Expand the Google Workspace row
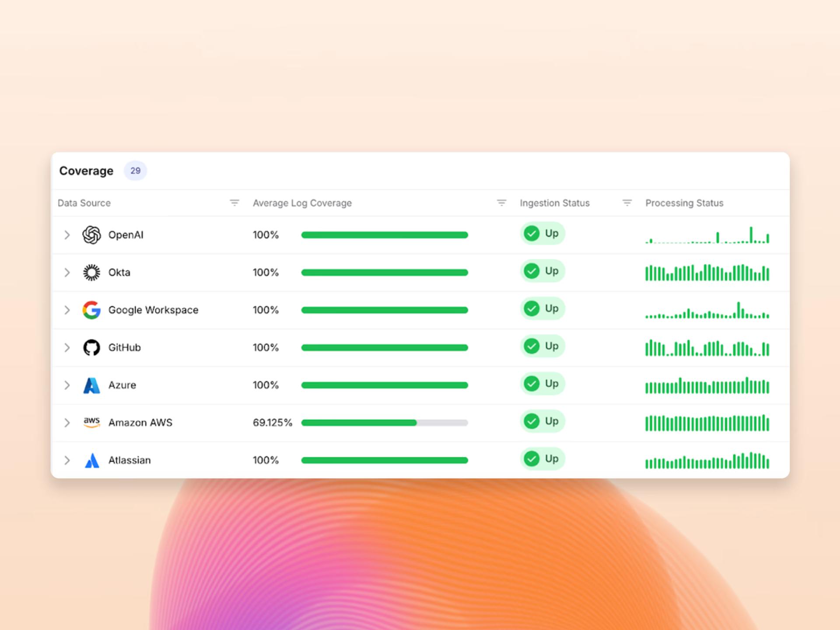 point(67,310)
